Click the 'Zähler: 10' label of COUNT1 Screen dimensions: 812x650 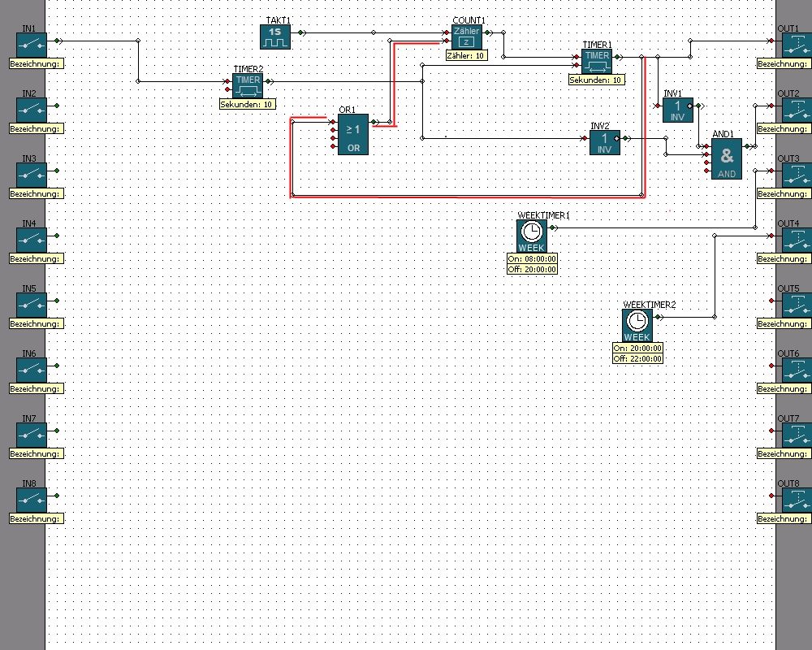click(466, 56)
